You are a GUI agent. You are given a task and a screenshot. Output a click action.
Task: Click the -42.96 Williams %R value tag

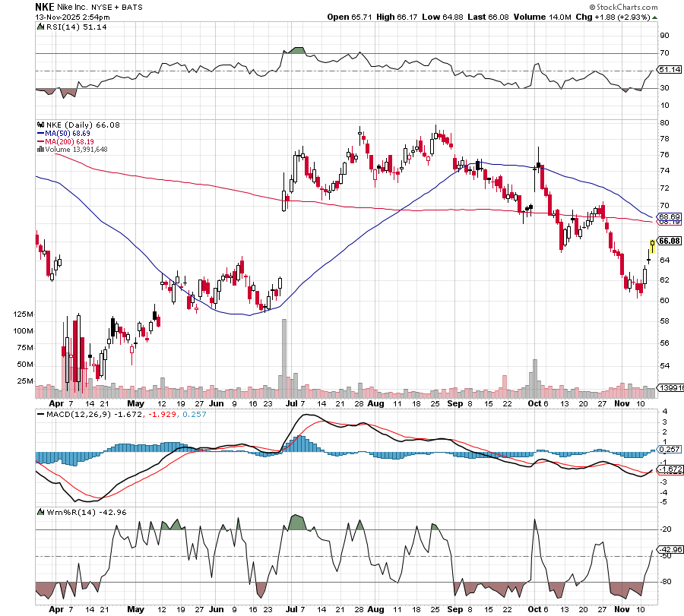pos(669,549)
